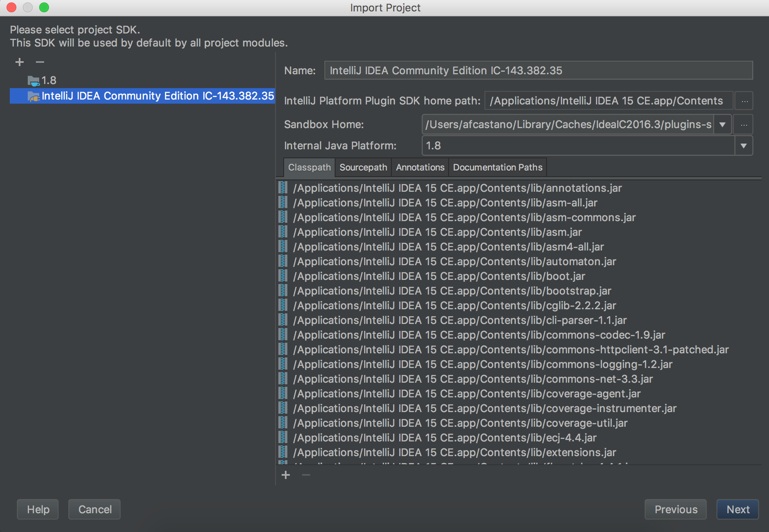Click the jar icon beside commons-logging-1.2.jar
This screenshot has width=769, height=532.
(x=282, y=364)
